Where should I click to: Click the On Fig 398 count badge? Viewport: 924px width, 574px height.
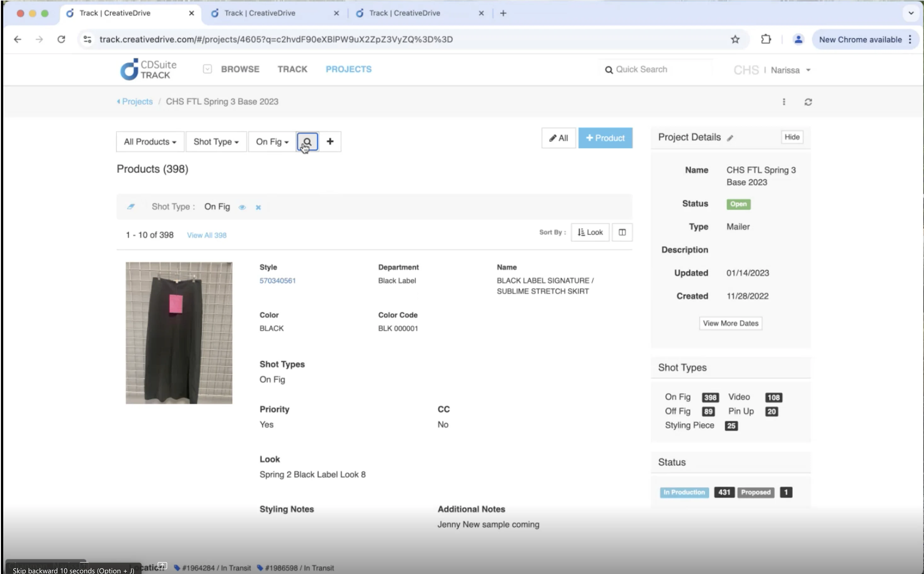point(710,398)
